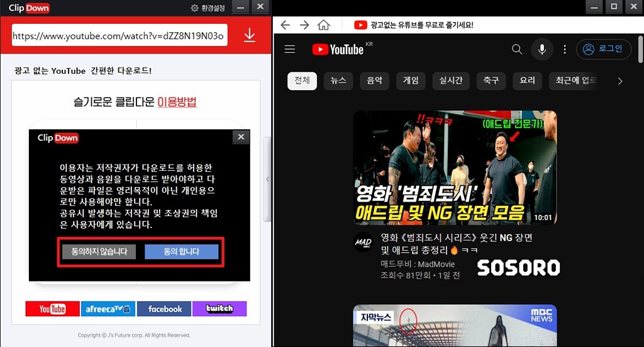Click the Clip Down logo in title bar
The height and width of the screenshot is (347, 644).
click(29, 8)
